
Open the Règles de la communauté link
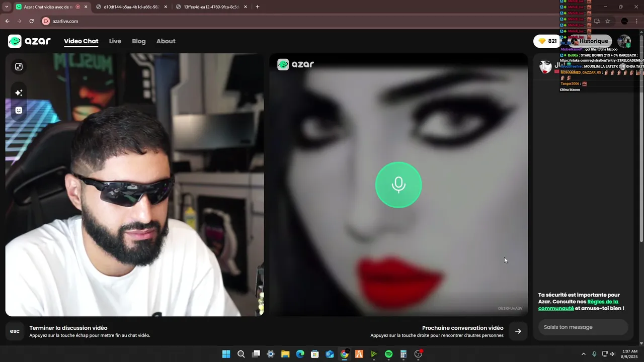tap(578, 305)
